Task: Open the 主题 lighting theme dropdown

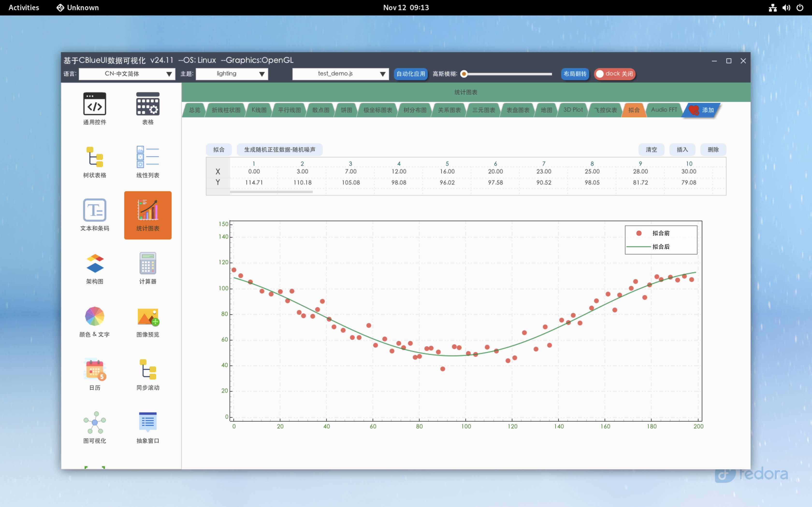Action: tap(232, 74)
